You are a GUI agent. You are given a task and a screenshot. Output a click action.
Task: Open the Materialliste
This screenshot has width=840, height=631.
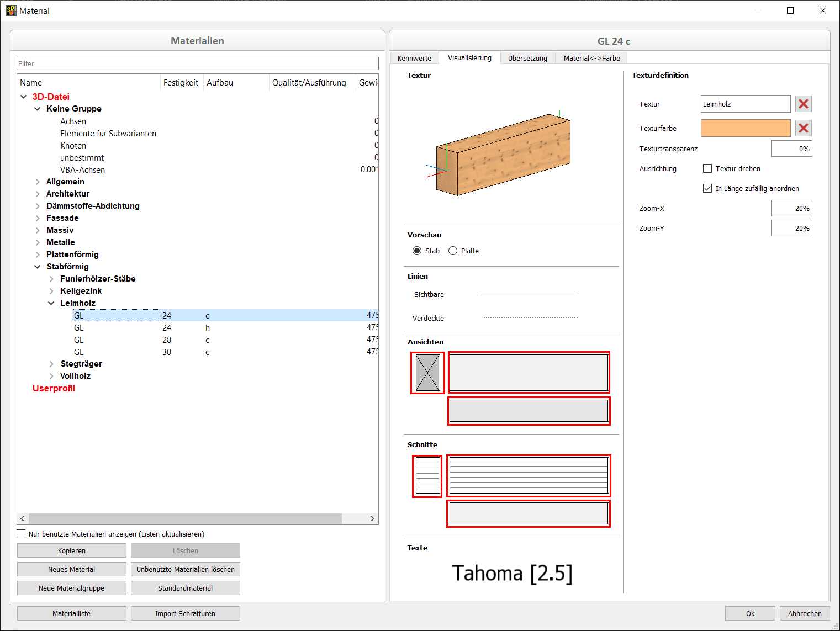pyautogui.click(x=72, y=613)
